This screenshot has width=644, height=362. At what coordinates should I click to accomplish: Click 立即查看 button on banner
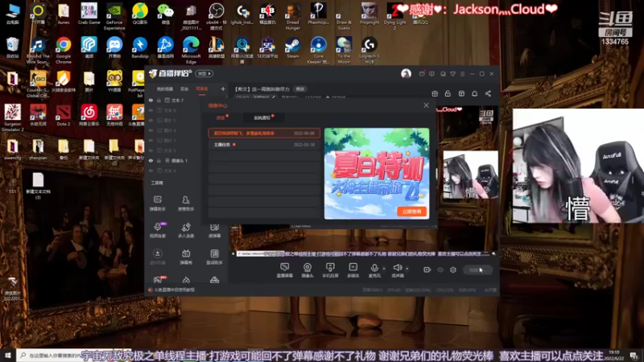412,212
